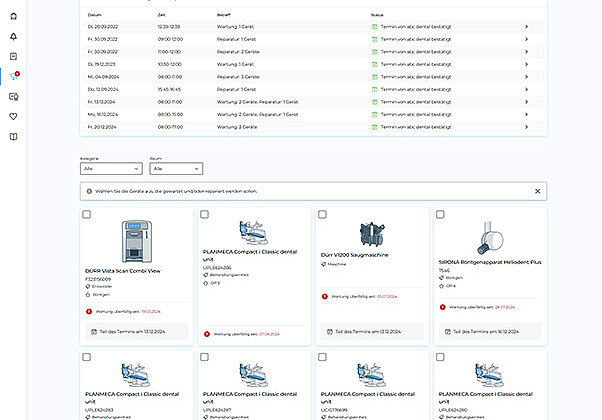Image resolution: width=602 pixels, height=420 pixels.
Task: Expand the Mi, 04.09.2024 appointment chevron
Action: click(x=526, y=77)
